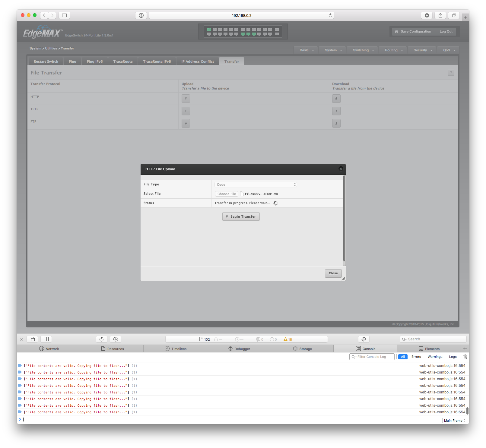Show Safari downloads icon
Viewport: 486px width, 448px height.
coord(427,15)
